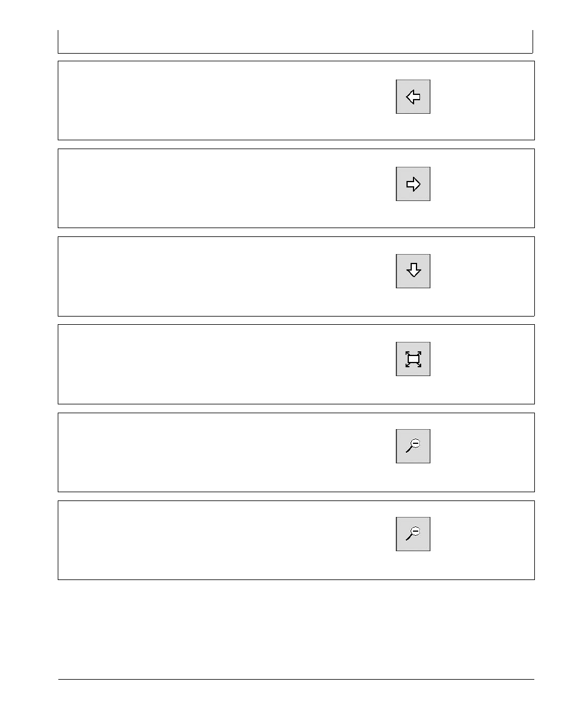Click the horizontal footer line near bottom
Viewport: 562px width, 728px height.
pos(296,680)
